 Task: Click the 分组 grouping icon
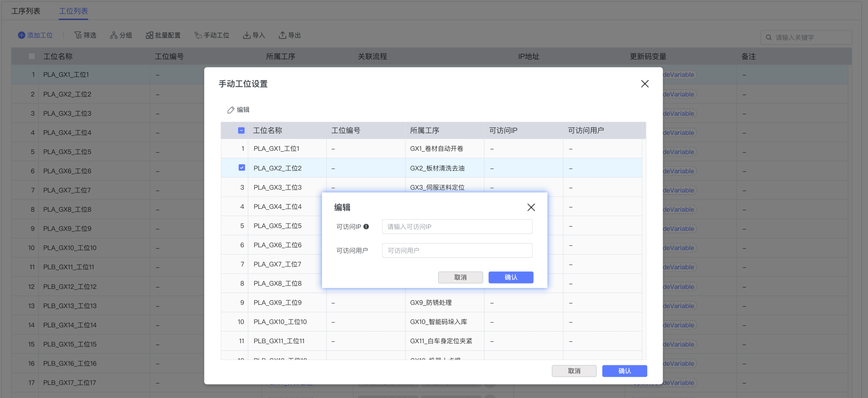[113, 35]
